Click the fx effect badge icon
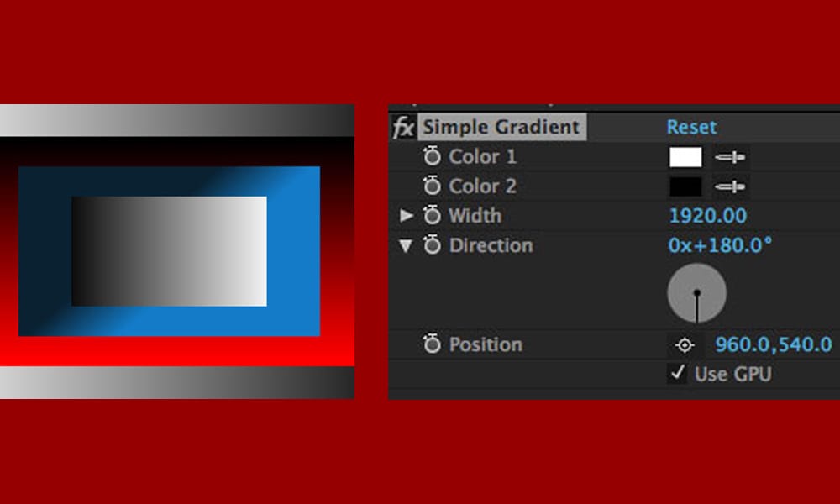 pos(405,127)
